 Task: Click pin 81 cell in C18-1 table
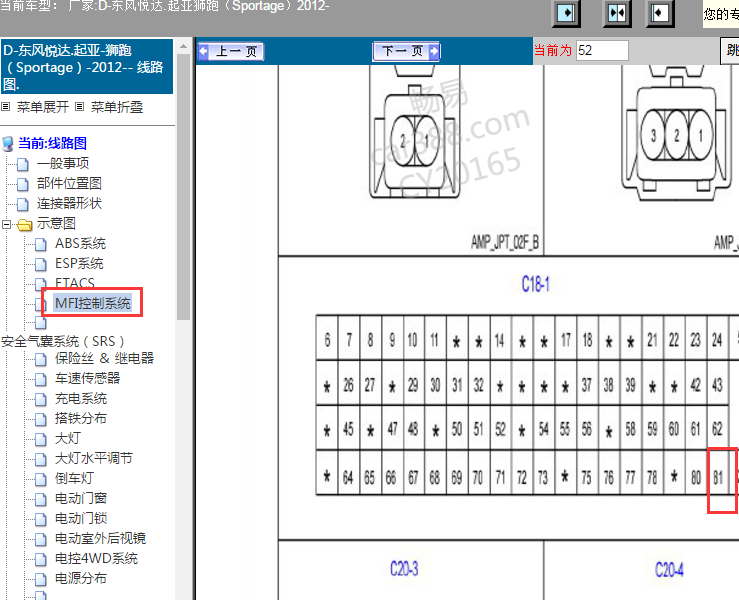tap(718, 473)
